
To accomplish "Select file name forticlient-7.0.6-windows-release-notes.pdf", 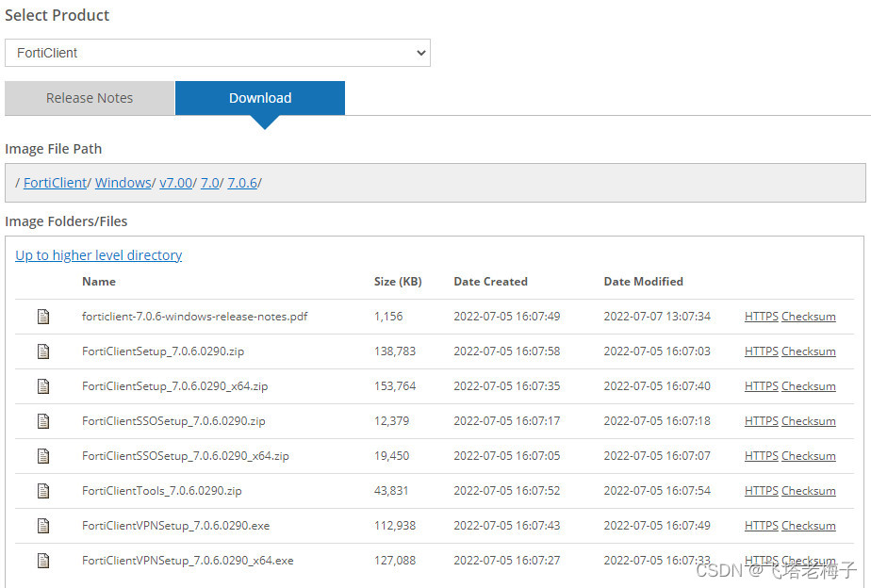I will pos(194,317).
